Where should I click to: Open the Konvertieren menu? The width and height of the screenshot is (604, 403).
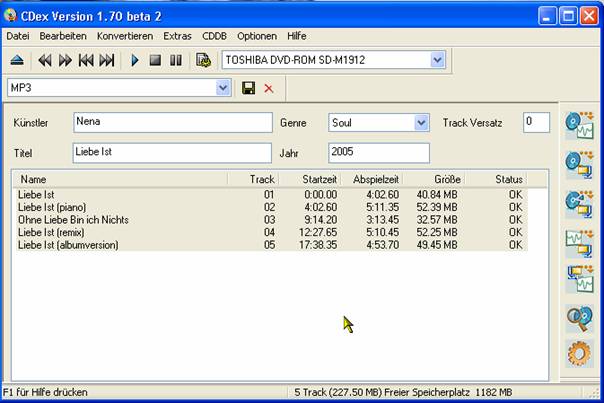point(125,36)
